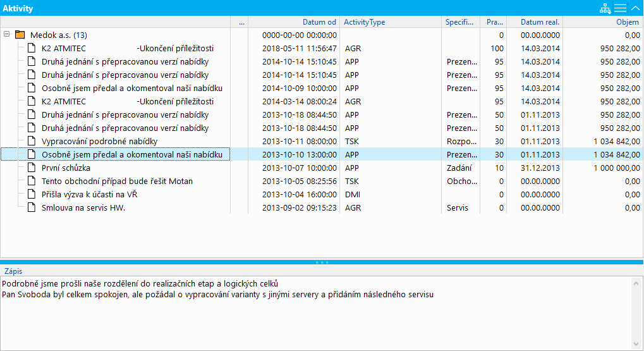The image size is (644, 351).
Task: Click document icon beside Přišla výzva k účasti
Action: point(32,195)
